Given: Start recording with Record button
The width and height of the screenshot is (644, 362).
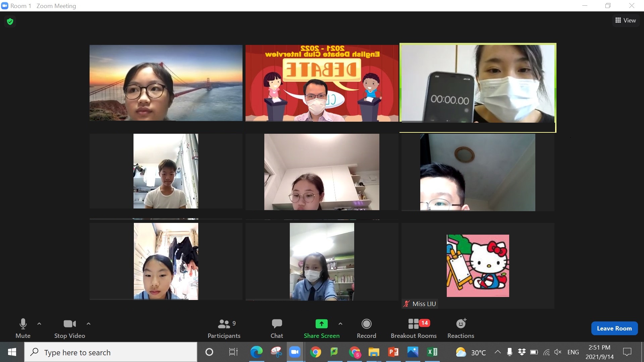Looking at the screenshot, I should pyautogui.click(x=366, y=328).
